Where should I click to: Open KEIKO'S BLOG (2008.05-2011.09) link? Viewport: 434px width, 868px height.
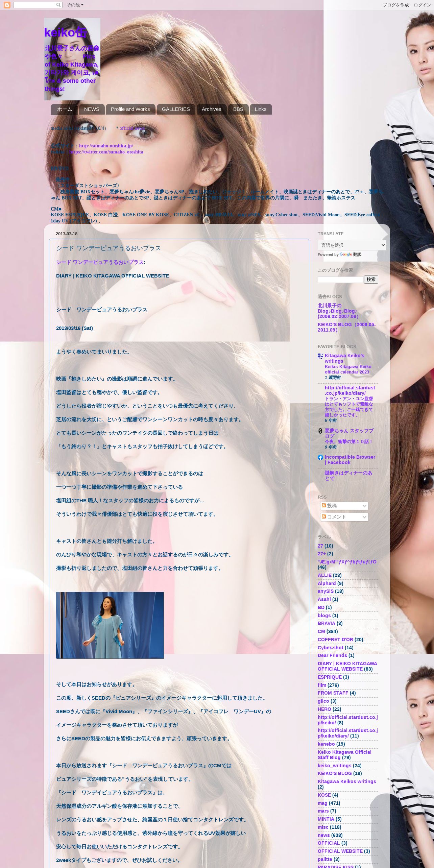pyautogui.click(x=347, y=327)
